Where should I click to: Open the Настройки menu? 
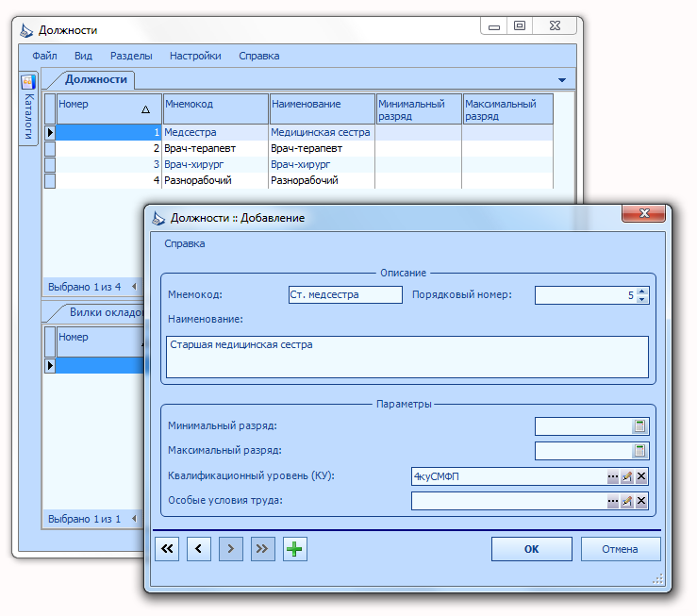[x=195, y=56]
